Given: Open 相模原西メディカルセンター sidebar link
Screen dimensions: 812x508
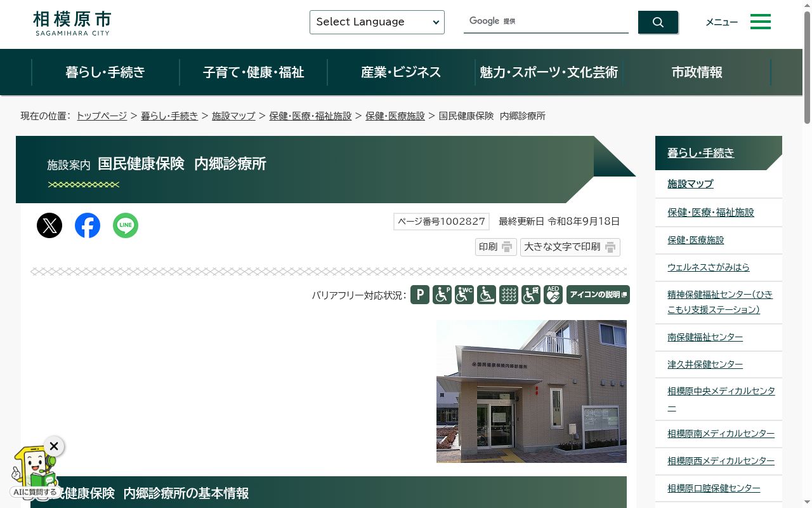Looking at the screenshot, I should [721, 461].
